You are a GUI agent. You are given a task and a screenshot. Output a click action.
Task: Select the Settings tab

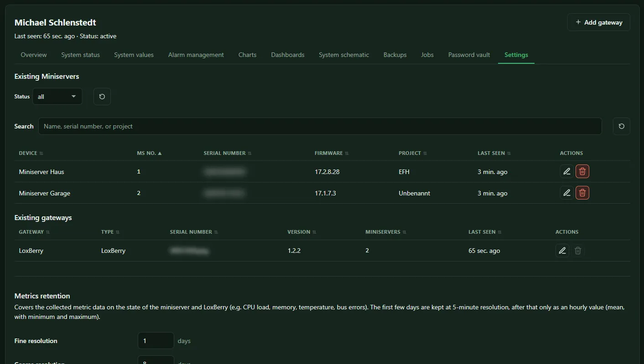[516, 55]
